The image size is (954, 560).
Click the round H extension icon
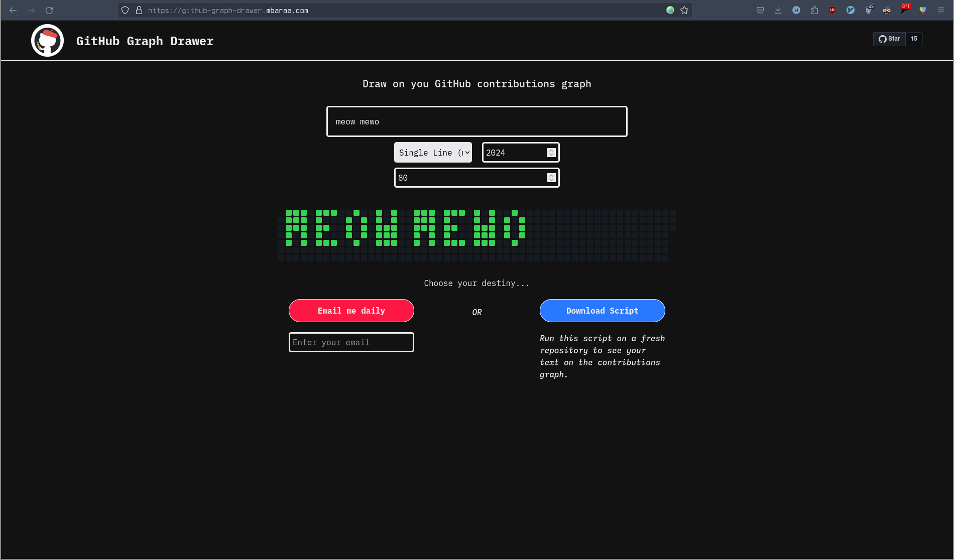click(x=796, y=10)
